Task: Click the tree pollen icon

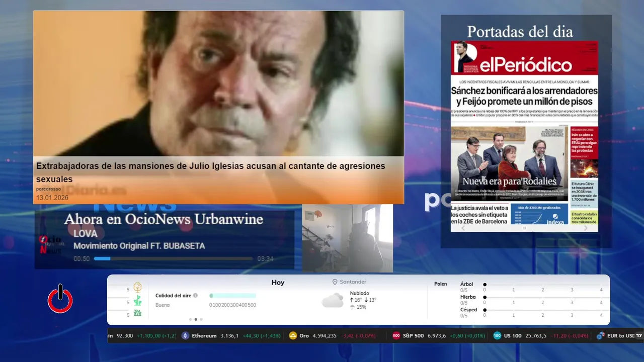Action: pos(137,287)
